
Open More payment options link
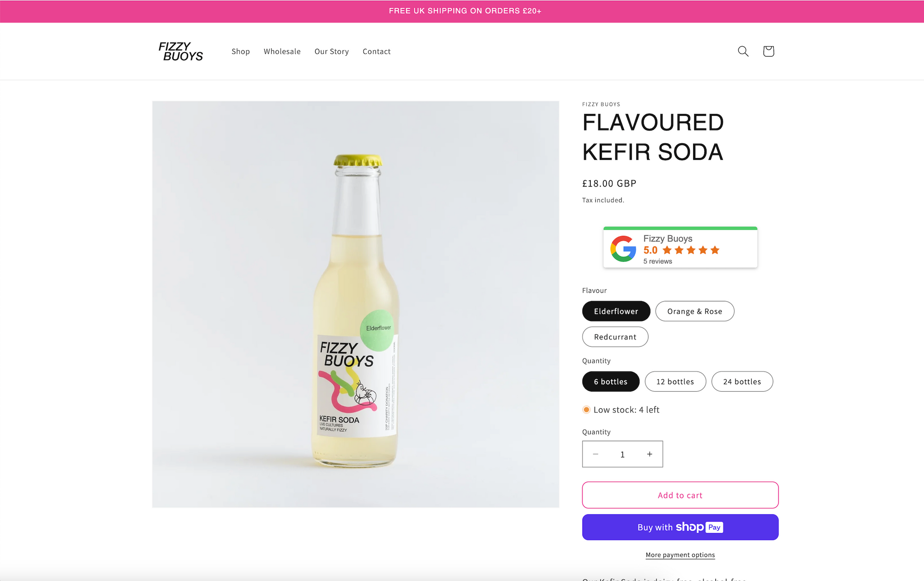point(680,555)
